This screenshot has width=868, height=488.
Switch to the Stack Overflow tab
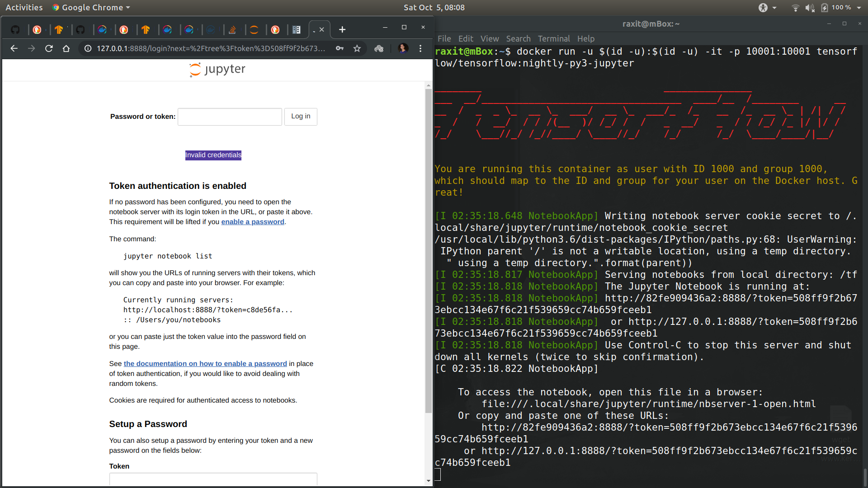coord(232,30)
